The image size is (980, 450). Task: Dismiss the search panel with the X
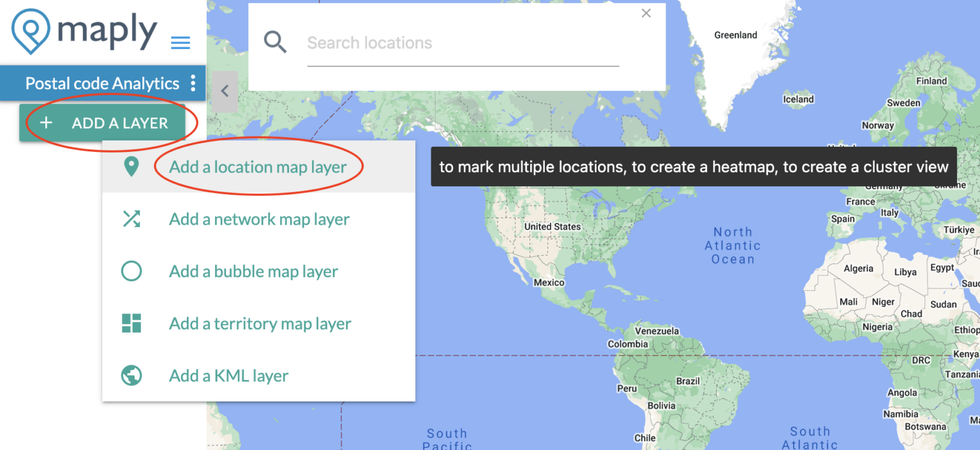[x=646, y=13]
